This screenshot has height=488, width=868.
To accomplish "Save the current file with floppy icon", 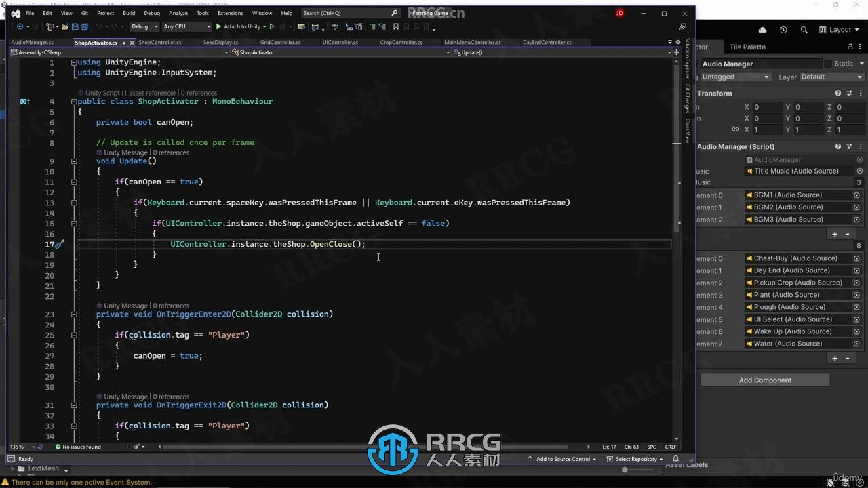I will 75,26.
